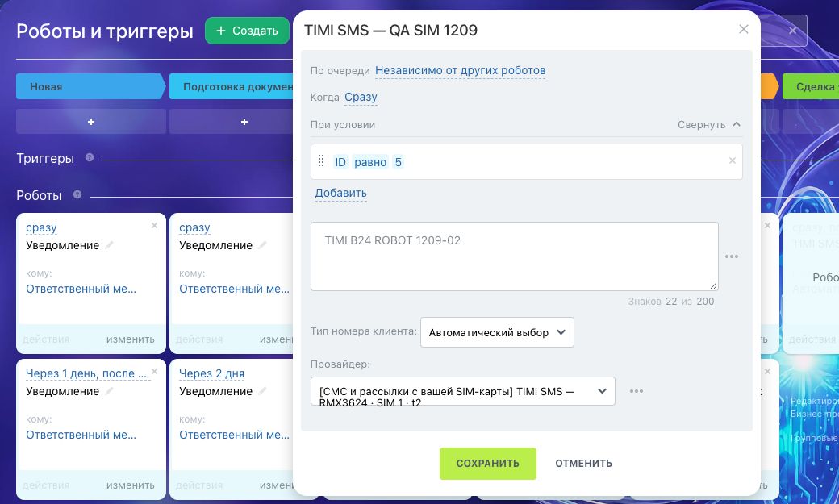839x504 pixels.
Task: Open three-dots menu next to provider selector
Action: pyautogui.click(x=637, y=391)
